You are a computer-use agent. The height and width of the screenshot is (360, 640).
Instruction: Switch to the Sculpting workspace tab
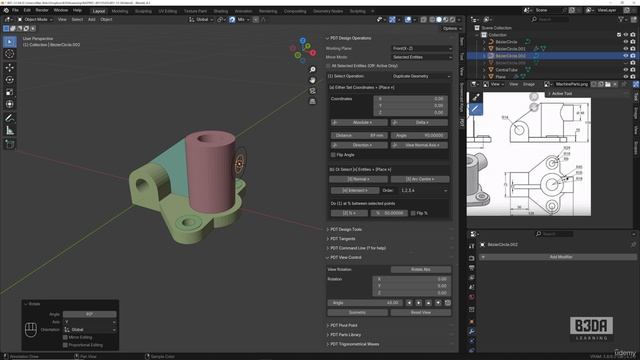143,11
